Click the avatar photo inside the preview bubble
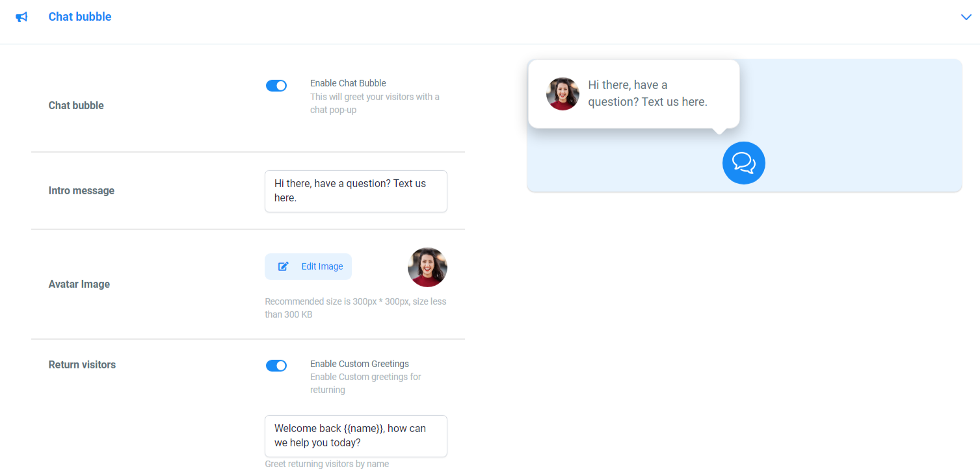This screenshot has height=471, width=980. [562, 94]
